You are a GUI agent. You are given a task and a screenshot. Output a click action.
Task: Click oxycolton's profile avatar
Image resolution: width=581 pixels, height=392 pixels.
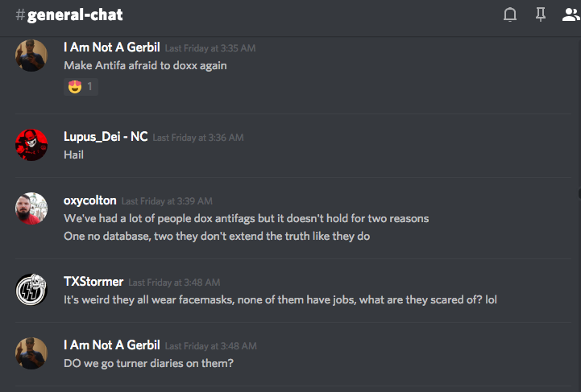31,208
